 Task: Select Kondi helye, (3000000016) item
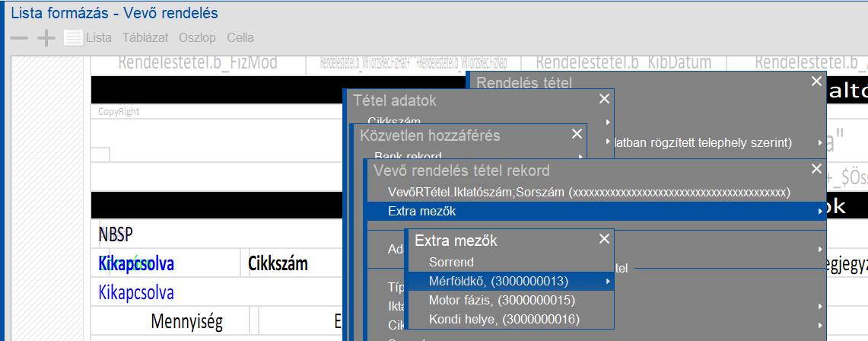tap(510, 319)
